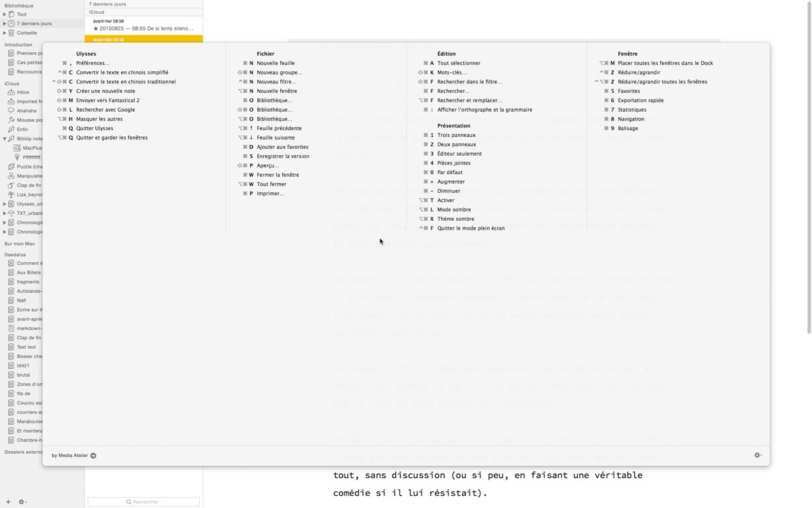Viewport: 812px width, 508px height.
Task: Select Nouveau groupe… under Fichier
Action: [279, 72]
